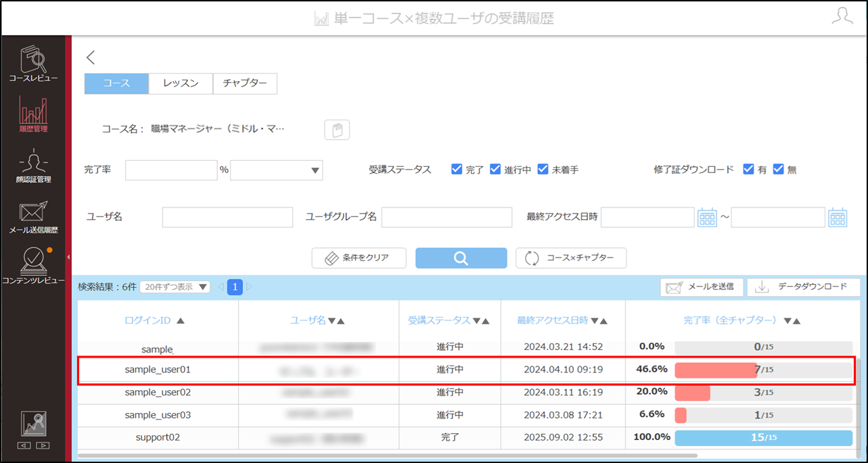Image resolution: width=868 pixels, height=463 pixels.
Task: Click the blue search magnifier button
Action: tap(461, 258)
